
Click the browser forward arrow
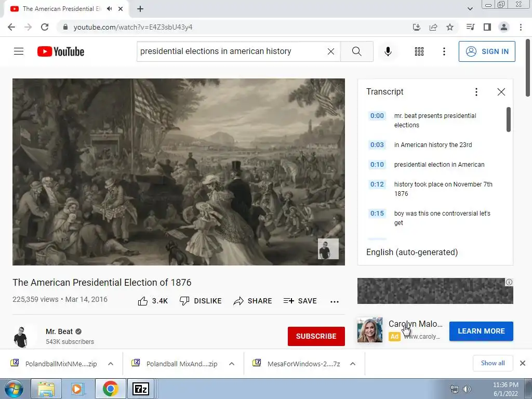tap(28, 27)
